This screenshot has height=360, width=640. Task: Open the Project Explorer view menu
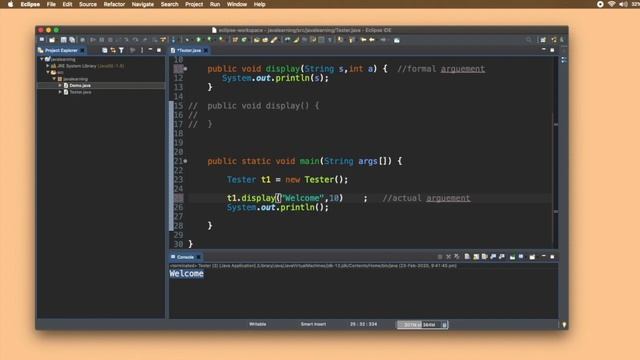click(142, 50)
